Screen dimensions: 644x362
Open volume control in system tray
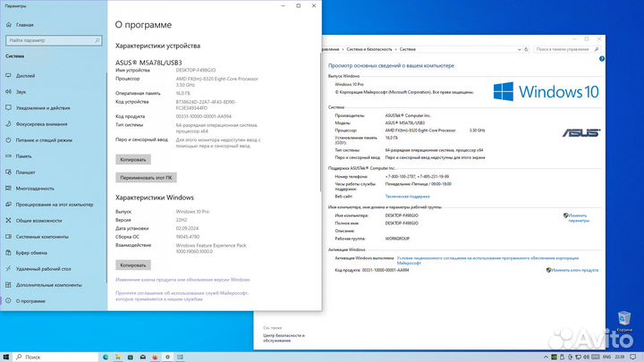586,357
